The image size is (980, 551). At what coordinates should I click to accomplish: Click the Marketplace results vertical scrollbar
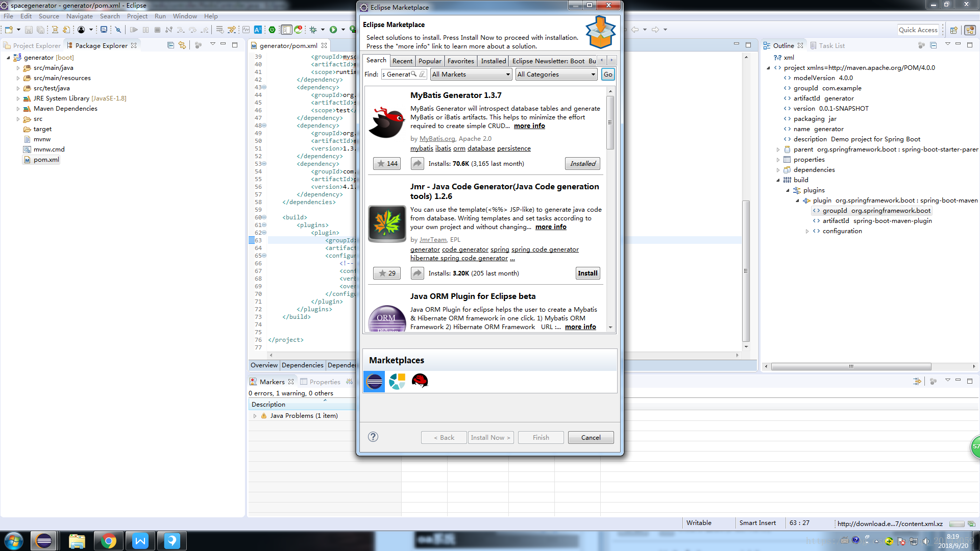(x=610, y=122)
